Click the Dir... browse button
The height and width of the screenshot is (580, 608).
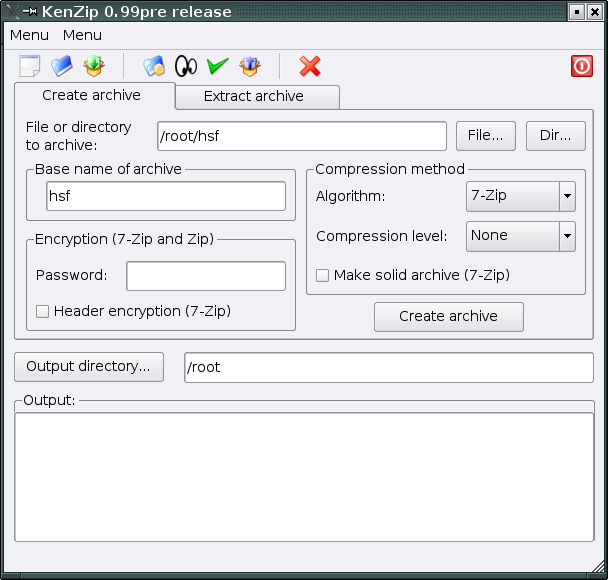pyautogui.click(x=556, y=136)
